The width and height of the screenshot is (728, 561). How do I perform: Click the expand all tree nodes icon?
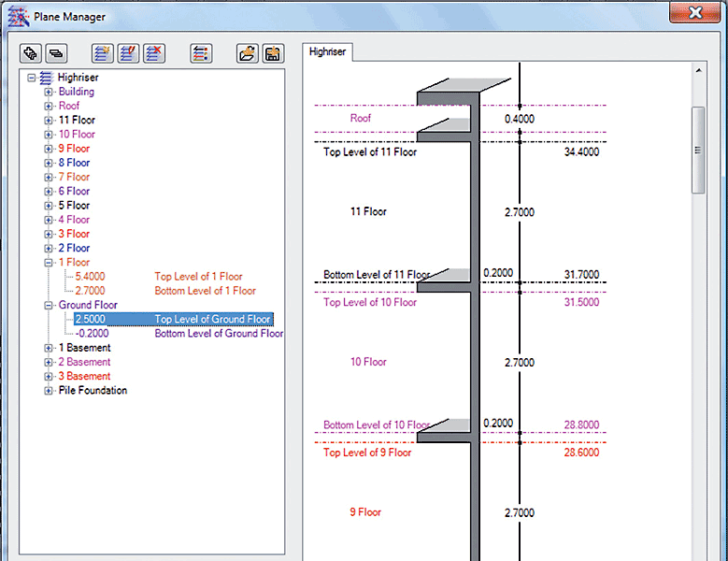(x=31, y=53)
